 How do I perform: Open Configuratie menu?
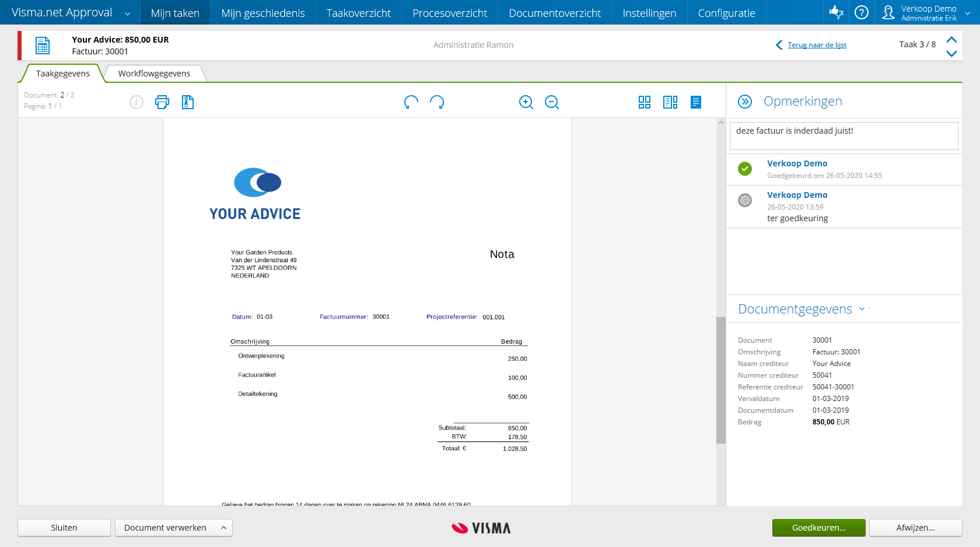[x=726, y=12]
